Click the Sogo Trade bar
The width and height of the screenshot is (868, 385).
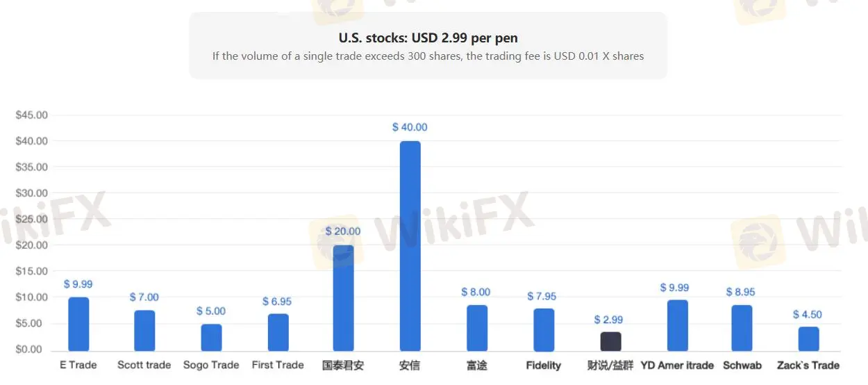(211, 337)
